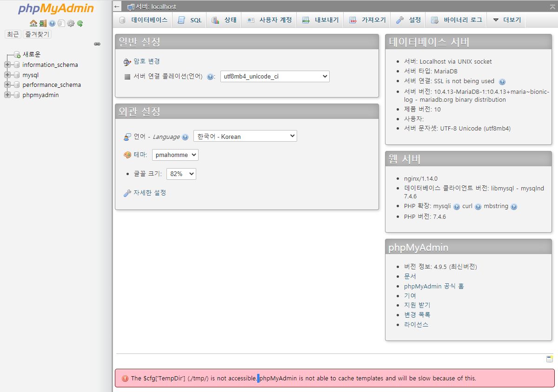
Task: Click the chain link icon in sidebar
Action: (x=97, y=44)
